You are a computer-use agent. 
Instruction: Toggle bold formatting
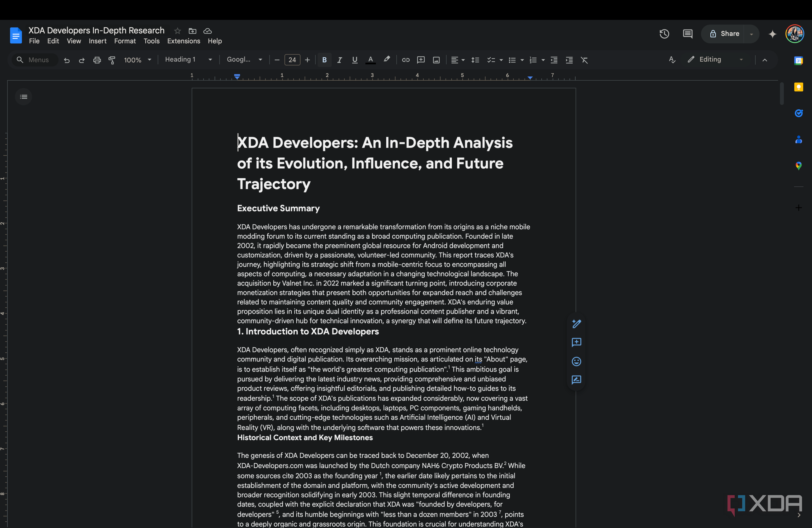tap(325, 60)
